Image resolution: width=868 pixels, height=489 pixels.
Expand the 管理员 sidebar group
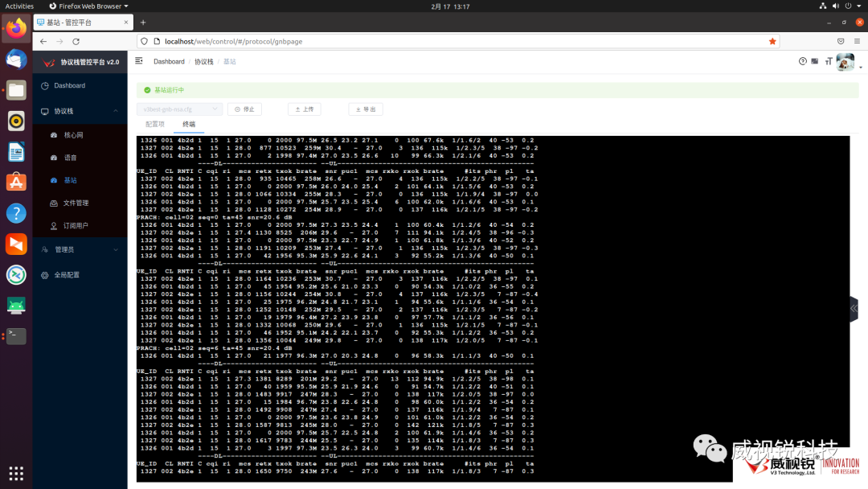tap(80, 250)
